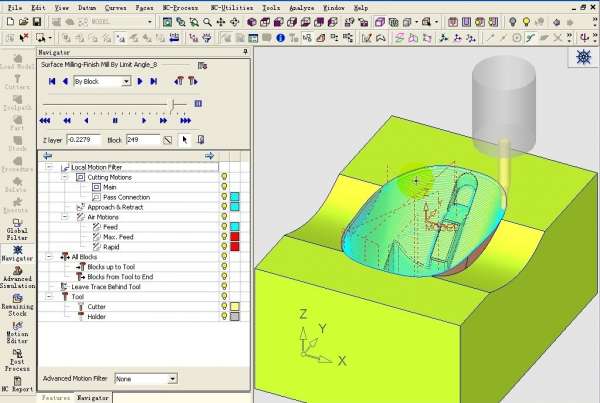Collapse the Local Motion Filter node
600x403 pixels.
pyautogui.click(x=49, y=167)
